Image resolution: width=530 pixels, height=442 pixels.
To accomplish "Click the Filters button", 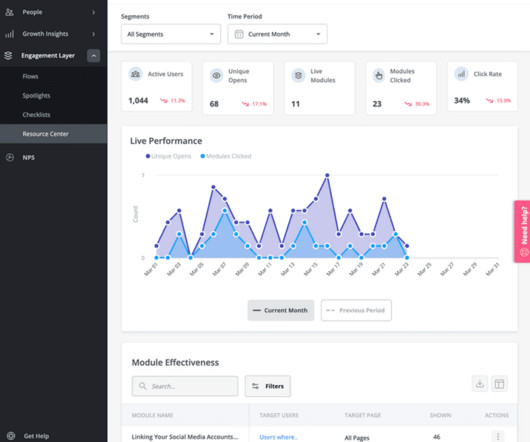I will pos(268,386).
